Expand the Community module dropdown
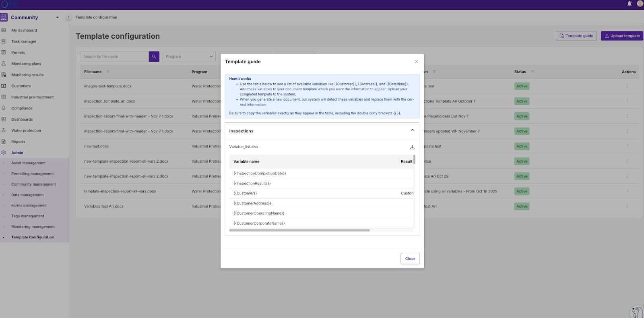 pos(57,17)
